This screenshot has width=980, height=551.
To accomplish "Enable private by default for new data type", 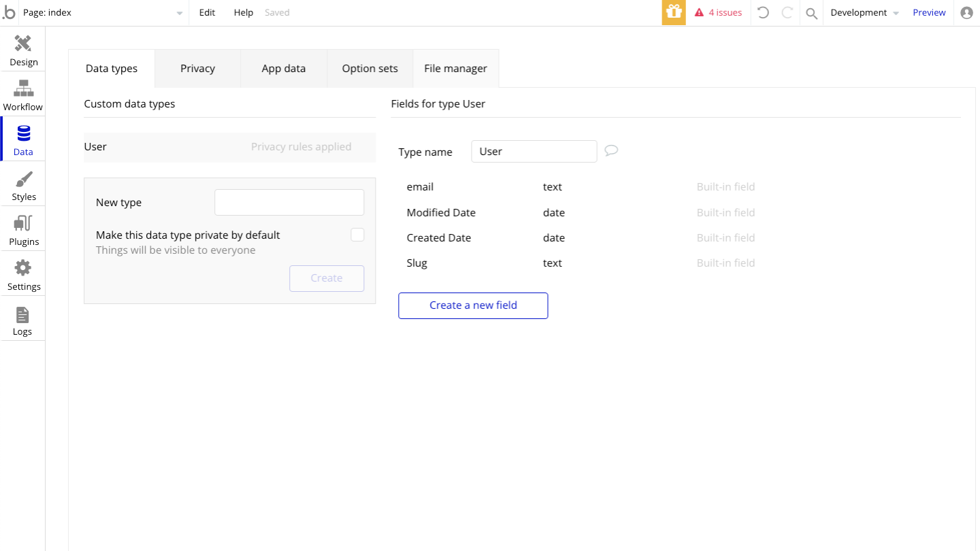I will [x=357, y=234].
